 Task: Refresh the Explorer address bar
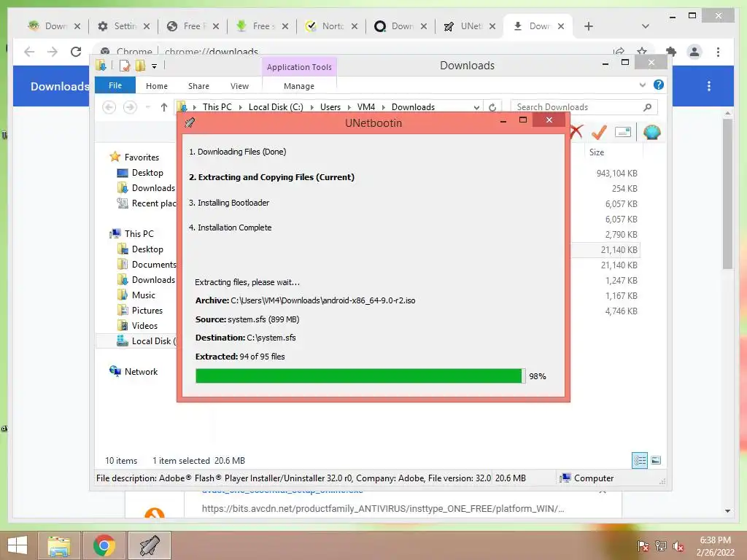pyautogui.click(x=492, y=107)
